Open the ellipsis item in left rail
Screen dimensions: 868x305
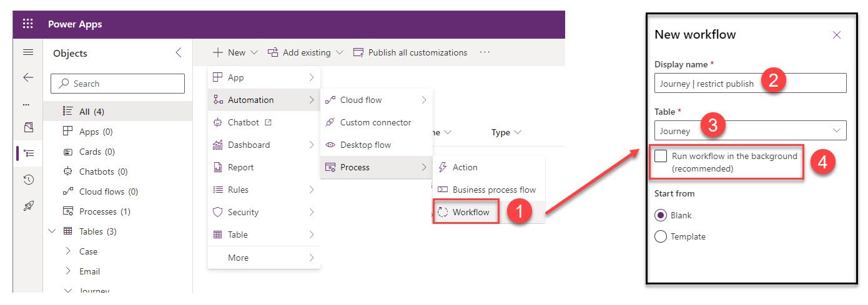pyautogui.click(x=27, y=104)
